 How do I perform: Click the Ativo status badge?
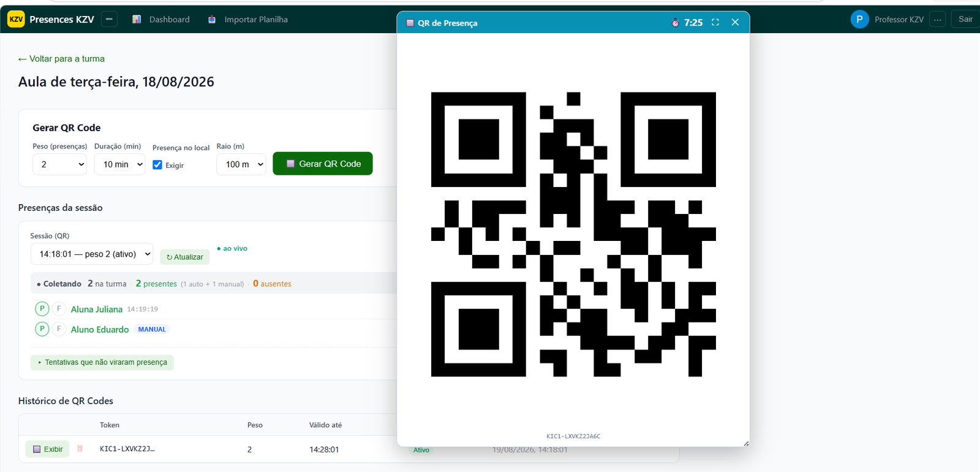[x=421, y=450]
